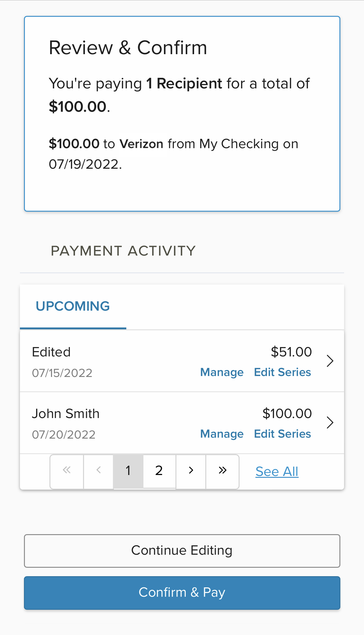The image size is (364, 635).
Task: Open the $51.00 Edited payment chevron
Action: click(330, 361)
